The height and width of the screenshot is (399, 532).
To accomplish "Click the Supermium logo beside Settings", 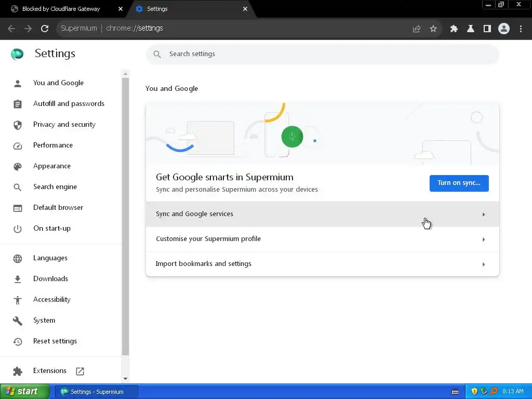I will pos(17,54).
